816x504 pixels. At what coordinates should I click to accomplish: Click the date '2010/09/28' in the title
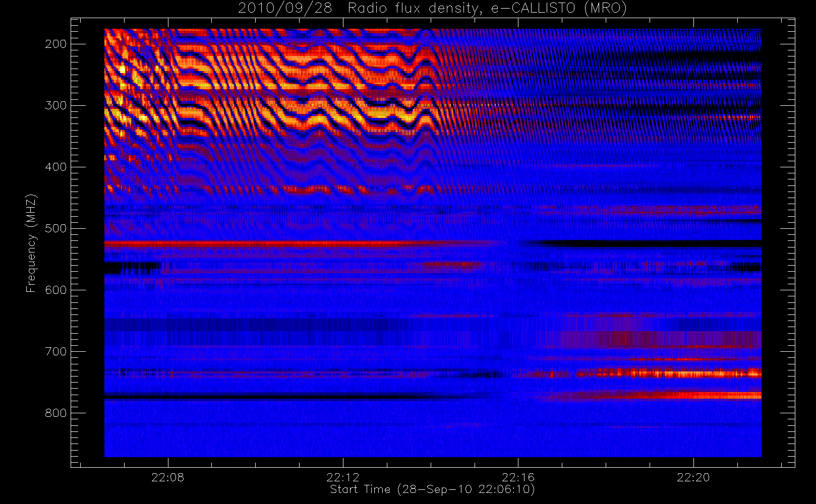click(285, 9)
